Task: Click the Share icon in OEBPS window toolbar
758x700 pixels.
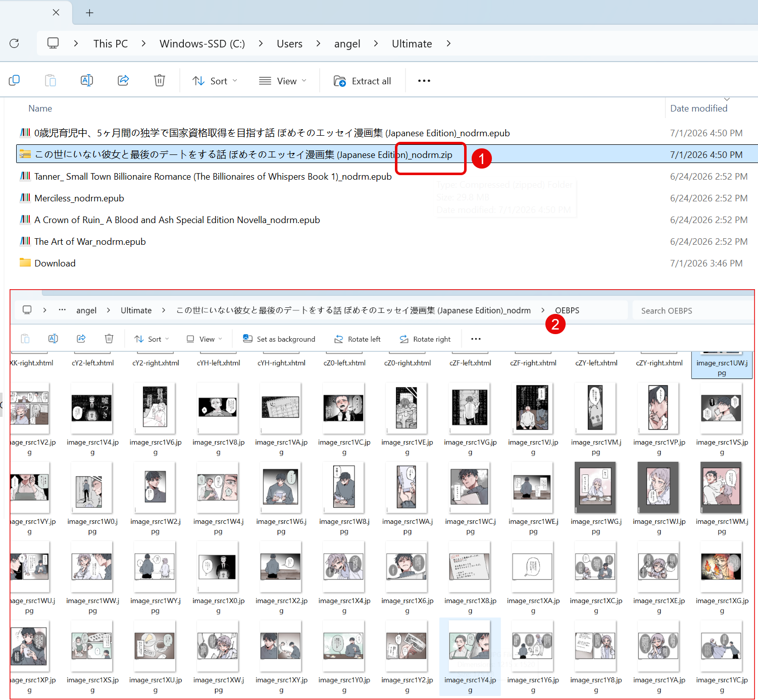Action: click(81, 339)
